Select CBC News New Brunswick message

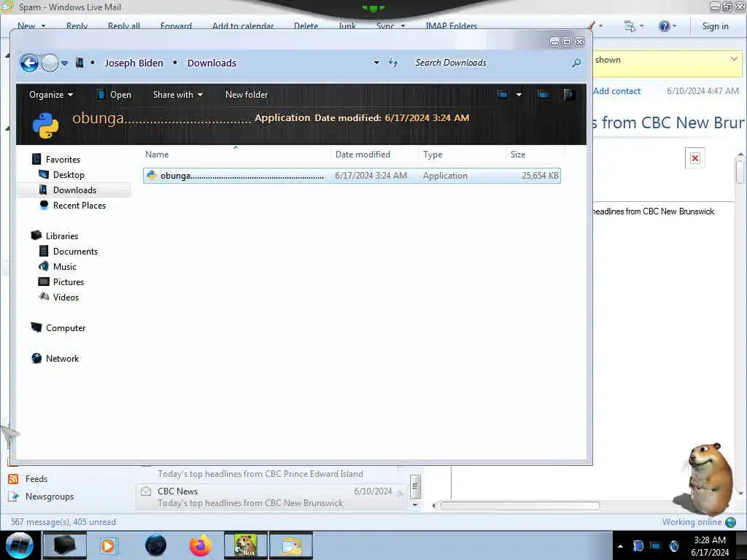point(271,497)
